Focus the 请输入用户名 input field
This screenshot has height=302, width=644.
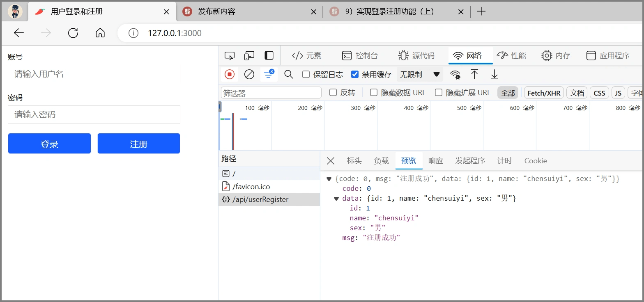[94, 74]
